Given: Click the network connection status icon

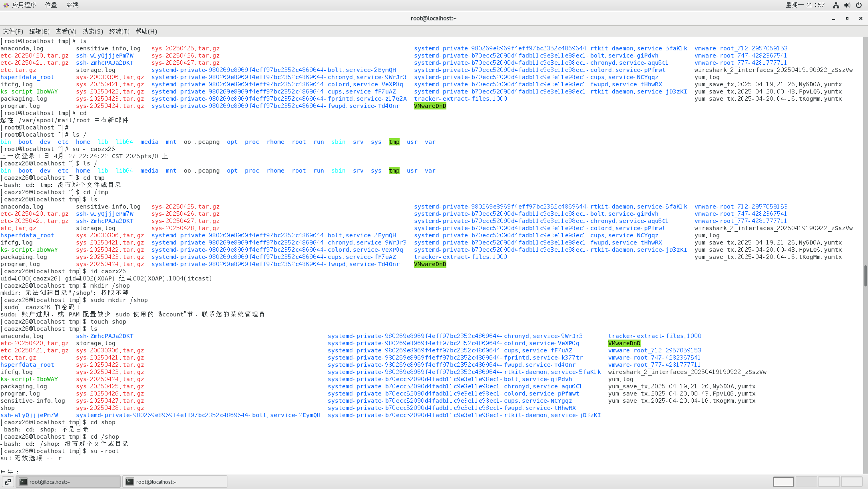Looking at the screenshot, I should [x=836, y=5].
